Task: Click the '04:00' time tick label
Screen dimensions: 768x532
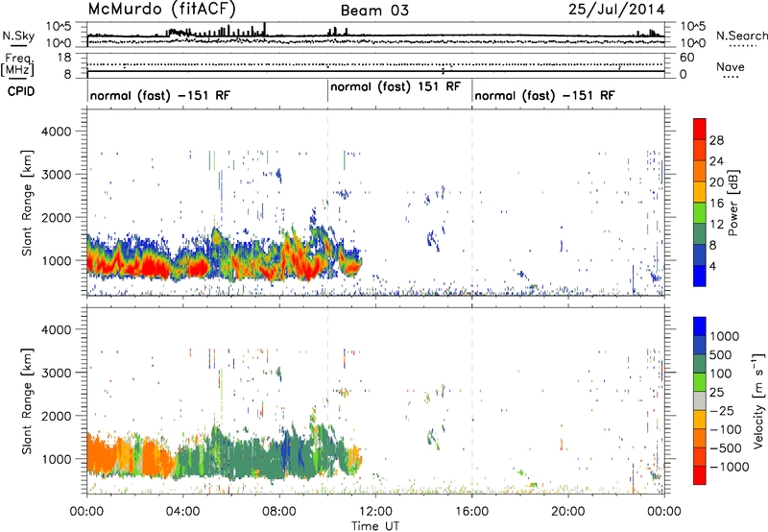Action: click(182, 512)
